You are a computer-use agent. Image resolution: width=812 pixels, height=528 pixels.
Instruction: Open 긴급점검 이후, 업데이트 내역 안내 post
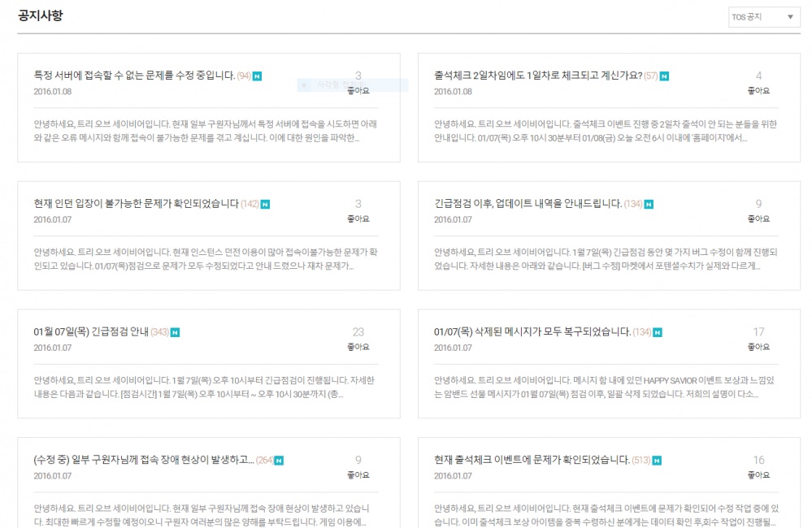[x=528, y=203]
